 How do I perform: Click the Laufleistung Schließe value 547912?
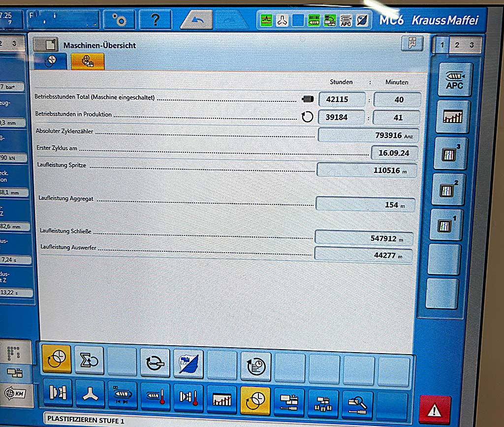pyautogui.click(x=364, y=238)
